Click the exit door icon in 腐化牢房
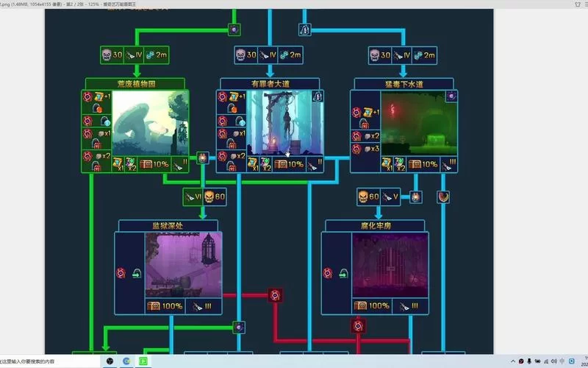The height and width of the screenshot is (368, 588). (343, 274)
